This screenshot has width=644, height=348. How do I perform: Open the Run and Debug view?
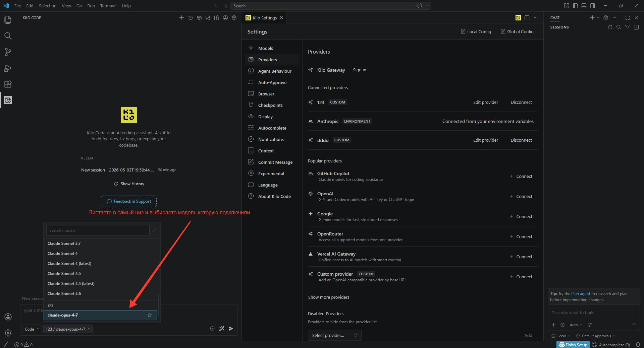8,68
